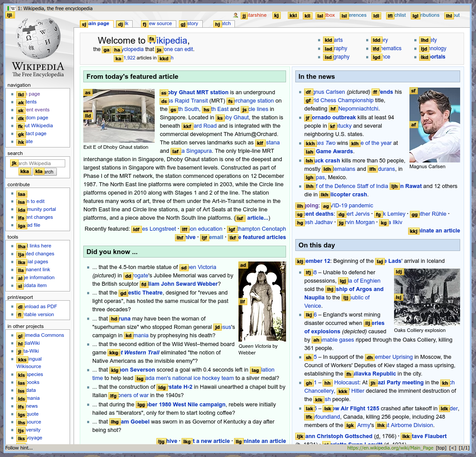This screenshot has height=457, width=476.
Task: Open the West Western Trail board game link
Action: point(134,352)
